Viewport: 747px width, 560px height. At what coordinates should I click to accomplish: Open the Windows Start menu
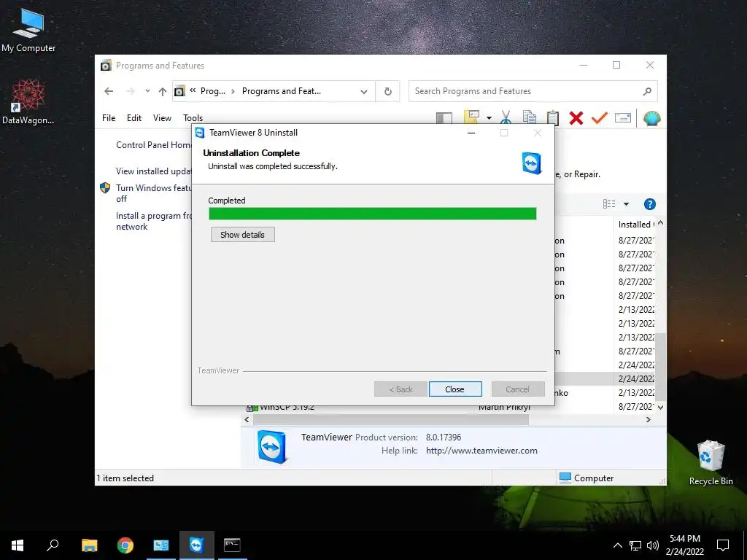pyautogui.click(x=18, y=545)
